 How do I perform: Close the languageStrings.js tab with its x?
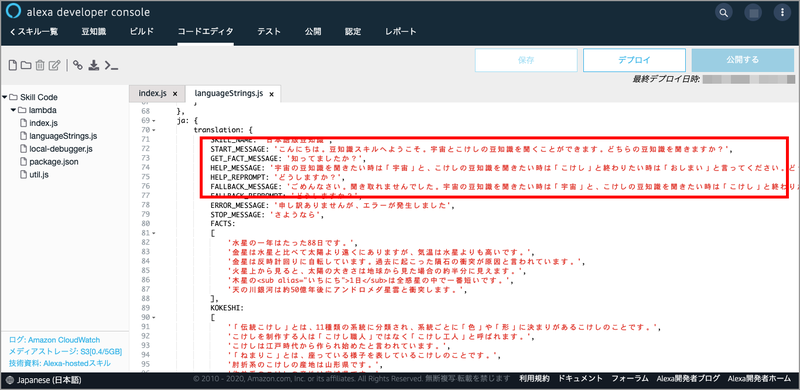[272, 94]
